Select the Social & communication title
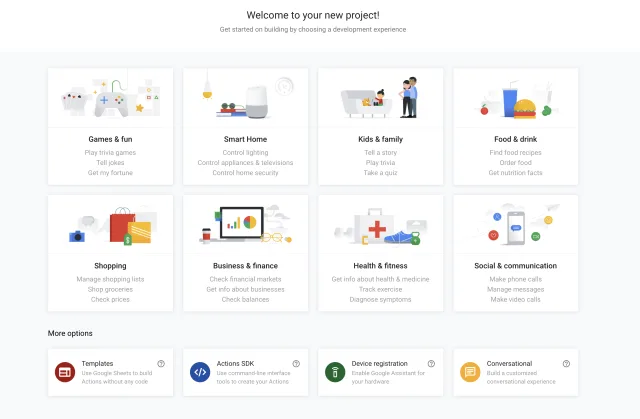640x419 pixels. [x=516, y=266]
